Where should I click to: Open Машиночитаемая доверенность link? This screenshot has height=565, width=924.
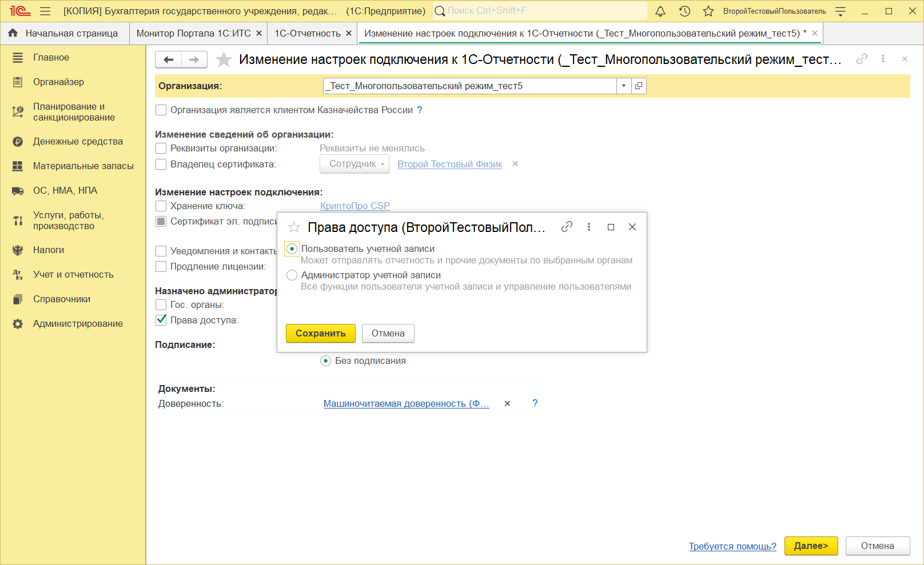point(407,404)
